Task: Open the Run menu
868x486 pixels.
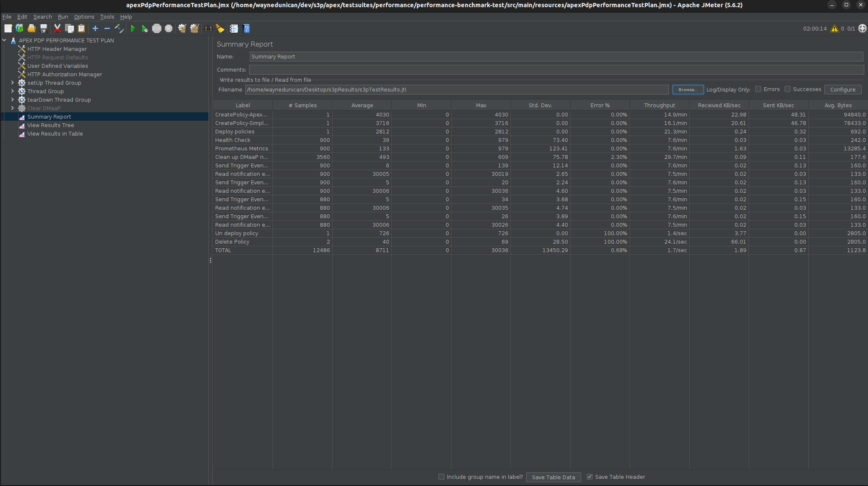Action: click(x=63, y=17)
